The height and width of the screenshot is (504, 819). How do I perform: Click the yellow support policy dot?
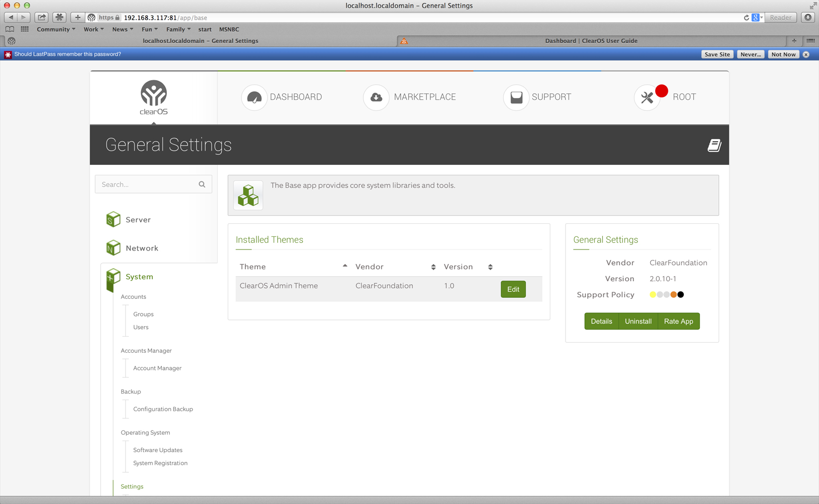tap(653, 295)
